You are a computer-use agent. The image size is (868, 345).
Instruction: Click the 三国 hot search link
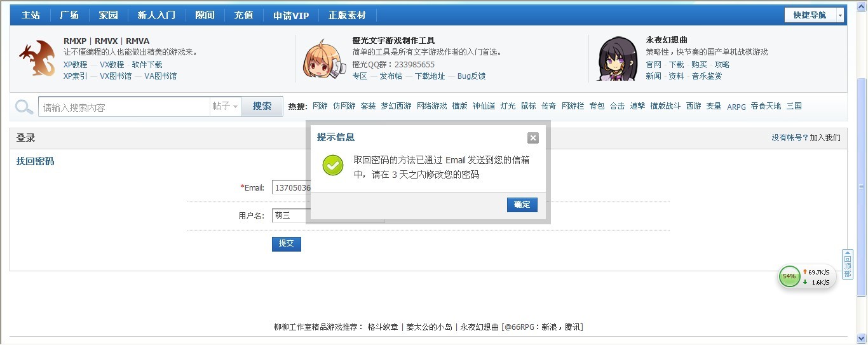click(794, 107)
